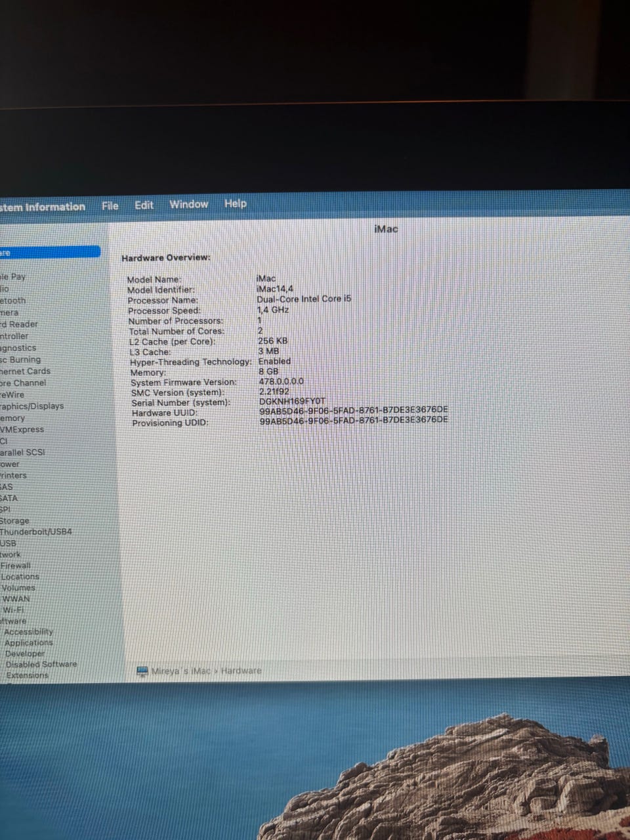The width and height of the screenshot is (630, 840).
Task: Select Apple Pay in the sidebar
Action: pos(12,277)
